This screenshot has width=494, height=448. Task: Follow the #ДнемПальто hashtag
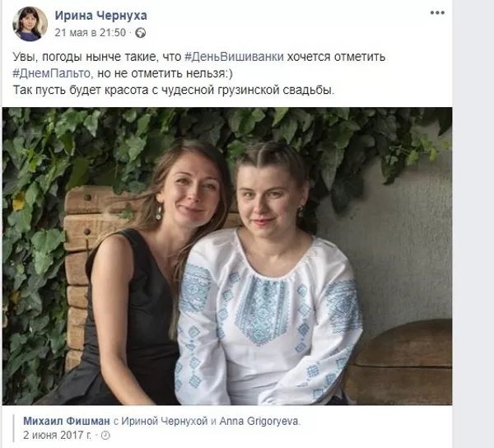click(52, 73)
